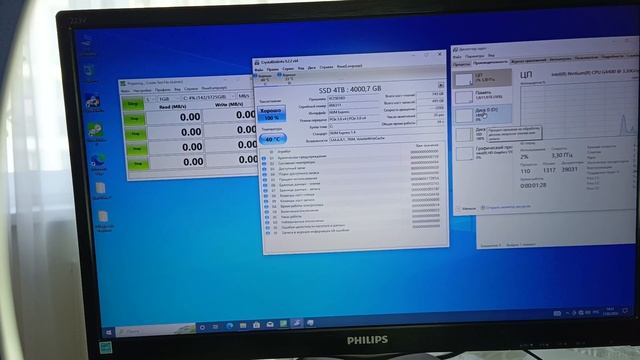Open Настройки menu in CrystalDiskMark
This screenshot has height=360, width=640.
tap(142, 90)
